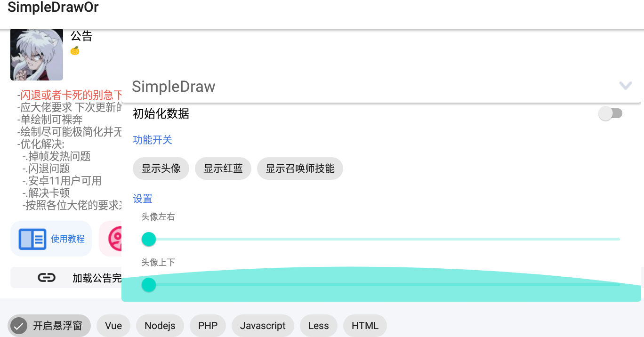The height and width of the screenshot is (337, 644).
Task: Click the 使用教程 book icon
Action: click(32, 239)
